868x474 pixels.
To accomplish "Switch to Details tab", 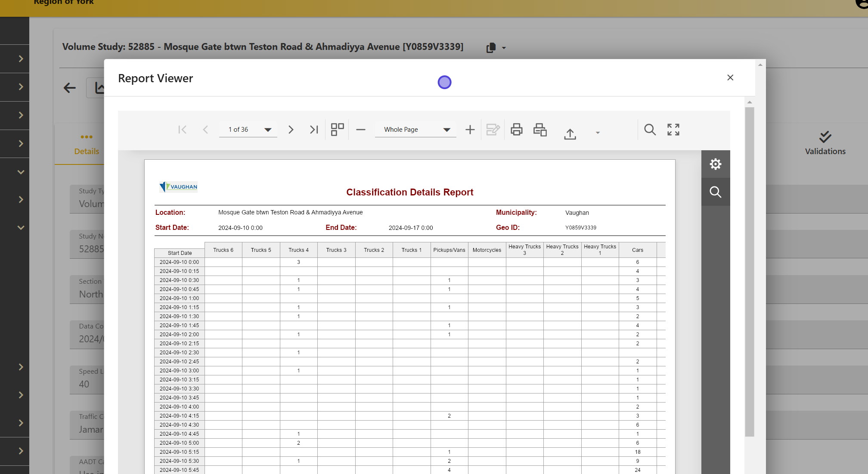I will (x=87, y=145).
